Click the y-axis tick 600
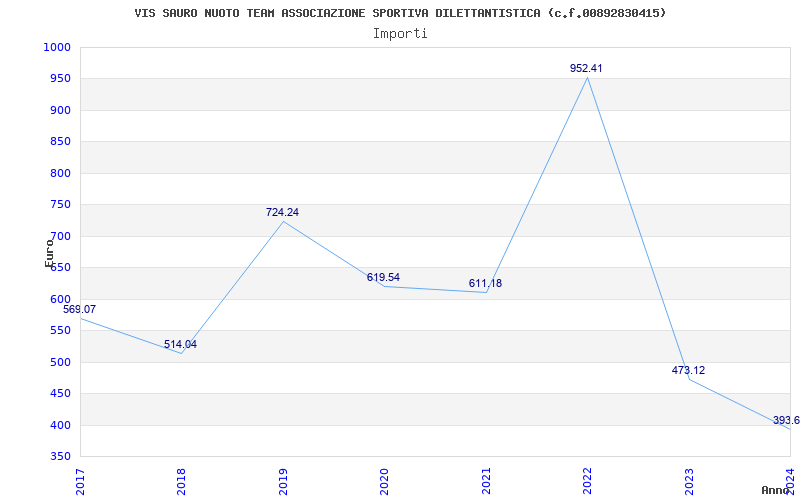This screenshot has width=800, height=500. click(x=59, y=299)
